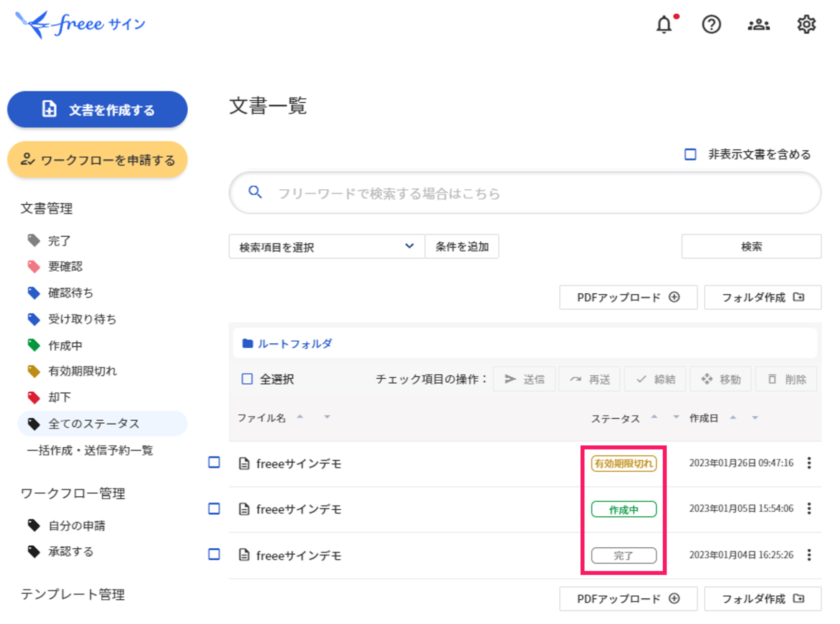Open freeeサインデモ dated 2023年01月05日
840x624 pixels.
pos(299,509)
